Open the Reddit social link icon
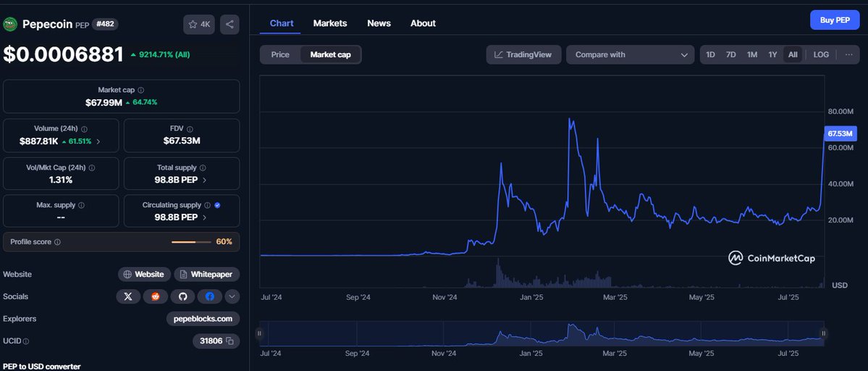 pyautogui.click(x=156, y=296)
